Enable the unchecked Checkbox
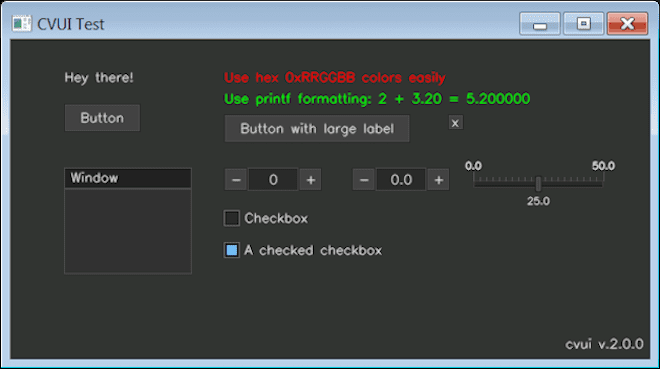The height and width of the screenshot is (369, 660). (x=232, y=218)
